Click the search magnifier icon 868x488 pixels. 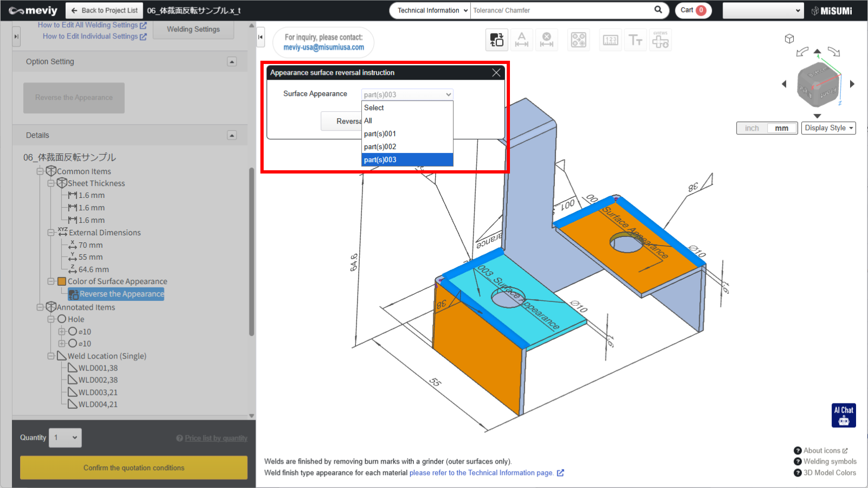click(658, 10)
